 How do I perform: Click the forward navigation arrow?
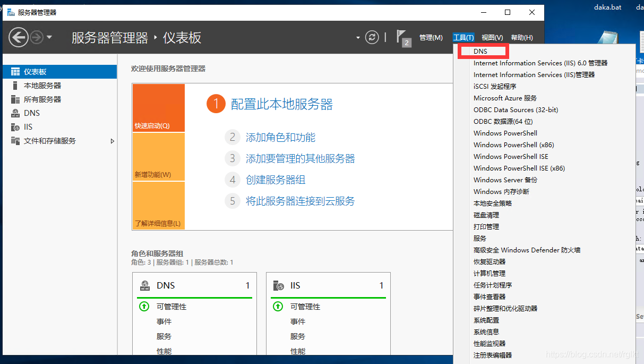pos(36,37)
